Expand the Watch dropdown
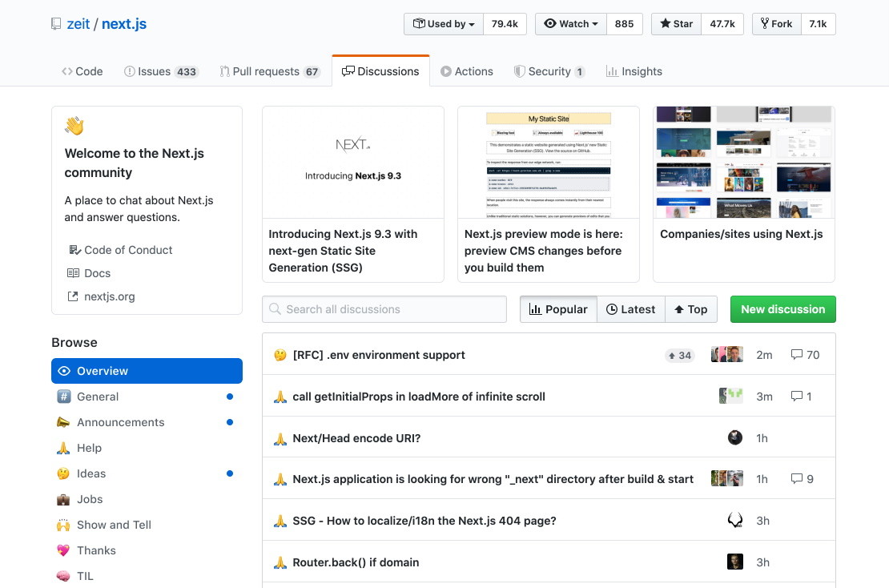The image size is (889, 588). [570, 24]
